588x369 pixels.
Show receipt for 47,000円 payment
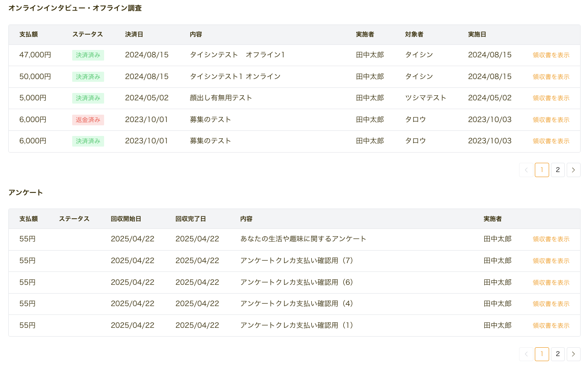[x=551, y=55]
